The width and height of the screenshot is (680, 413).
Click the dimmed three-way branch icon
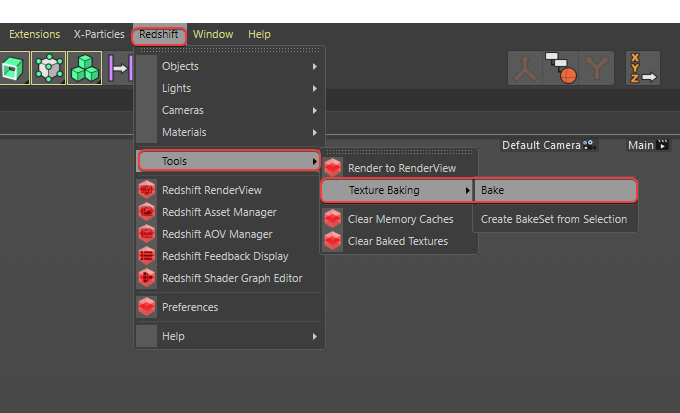click(x=525, y=68)
